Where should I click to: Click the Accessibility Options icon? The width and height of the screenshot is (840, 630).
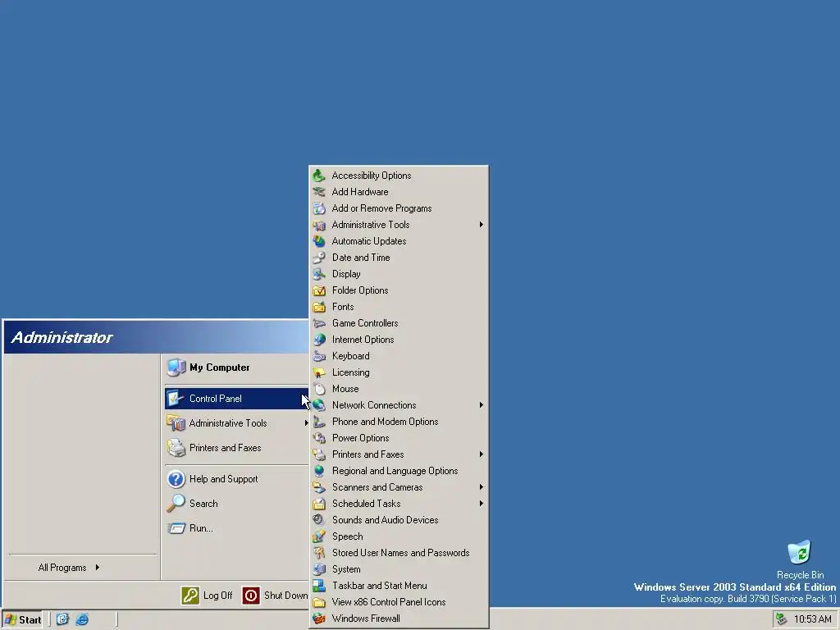point(319,176)
